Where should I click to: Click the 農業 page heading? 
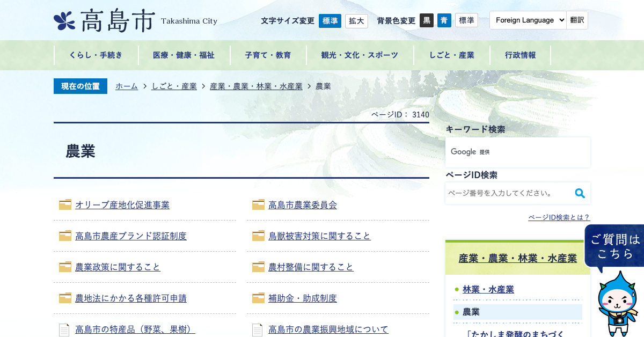[80, 151]
